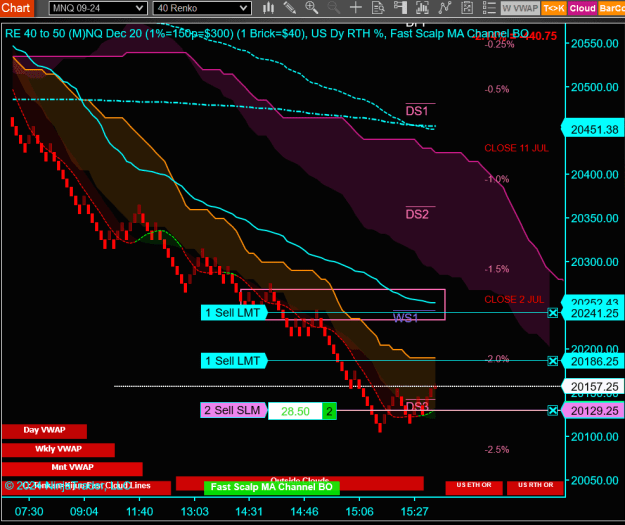Click the -0.5% percent level label

click(497, 89)
